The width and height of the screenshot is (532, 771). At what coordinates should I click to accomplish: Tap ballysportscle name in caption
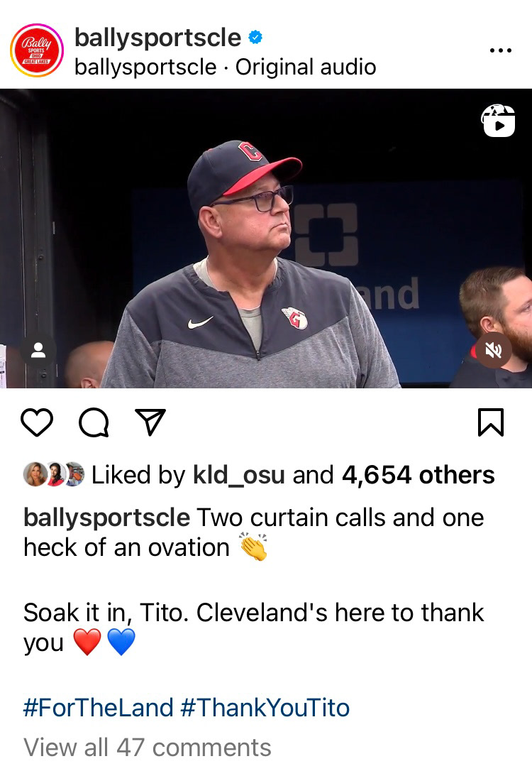[106, 518]
